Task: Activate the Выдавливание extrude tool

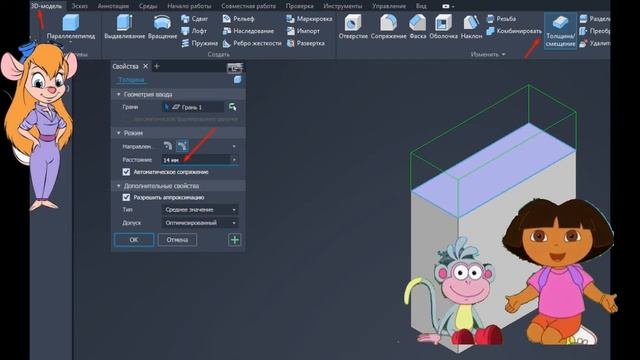Action: click(124, 27)
